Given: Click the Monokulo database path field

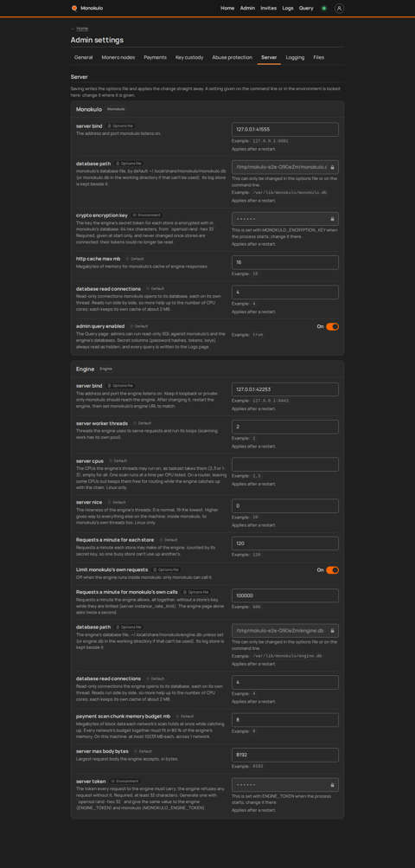Looking at the screenshot, I should pos(285,167).
